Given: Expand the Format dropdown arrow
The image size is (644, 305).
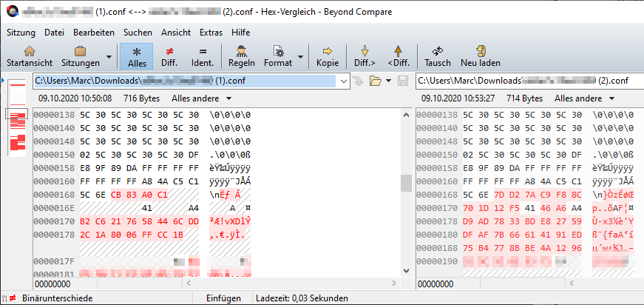Looking at the screenshot, I should 300,56.
